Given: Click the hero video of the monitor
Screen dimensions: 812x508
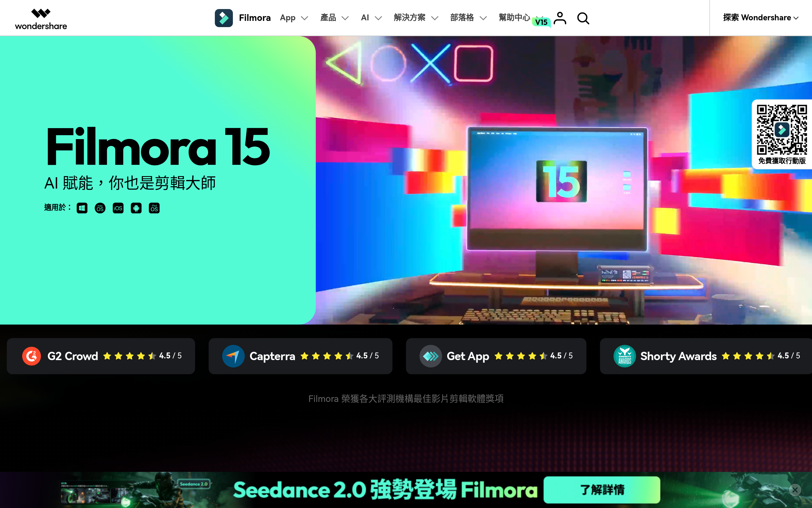Looking at the screenshot, I should (564, 180).
